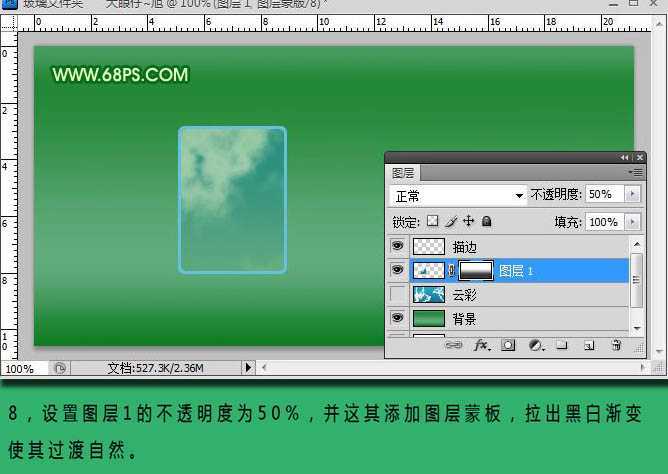Select the 背景 layer name
Image resolution: width=668 pixels, height=474 pixels.
(x=465, y=319)
